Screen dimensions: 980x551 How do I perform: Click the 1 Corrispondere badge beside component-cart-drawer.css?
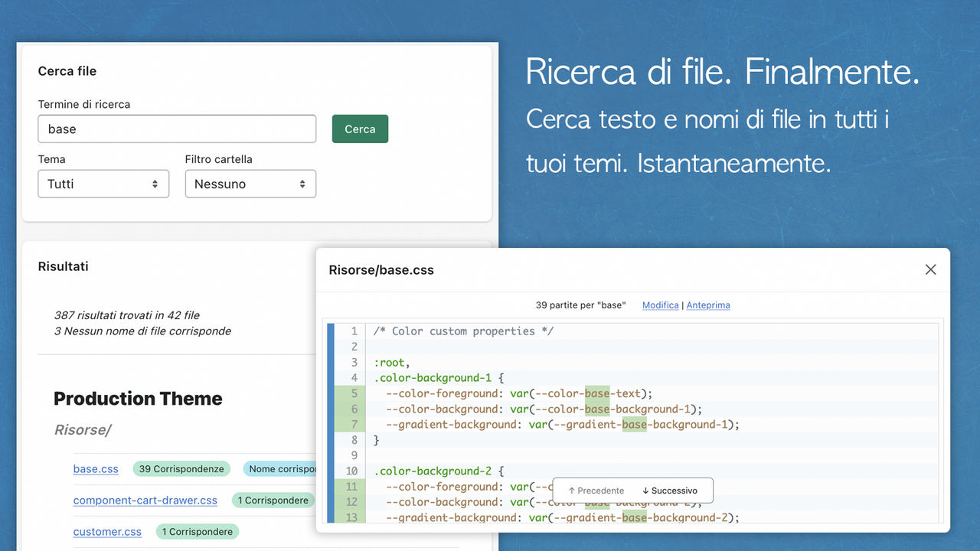(273, 500)
